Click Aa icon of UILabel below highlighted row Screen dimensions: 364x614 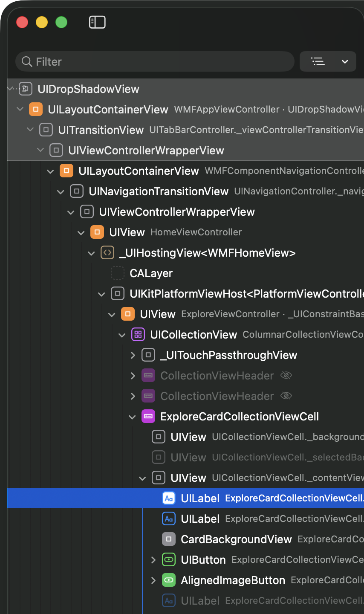(x=169, y=518)
